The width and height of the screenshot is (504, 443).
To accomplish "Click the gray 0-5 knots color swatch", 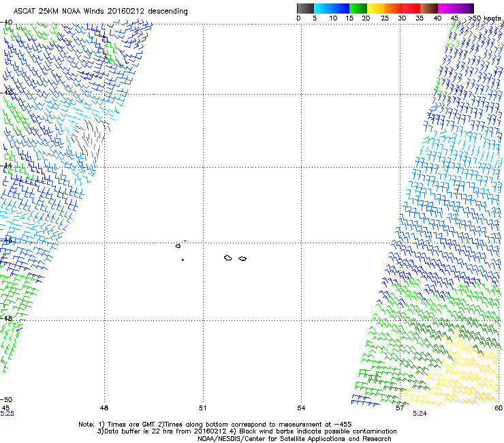I will (305, 8).
